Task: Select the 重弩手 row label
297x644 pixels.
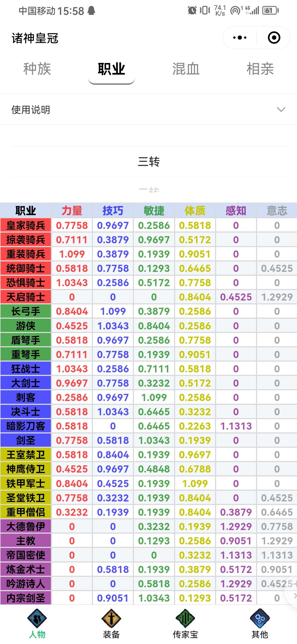Action: (26, 354)
